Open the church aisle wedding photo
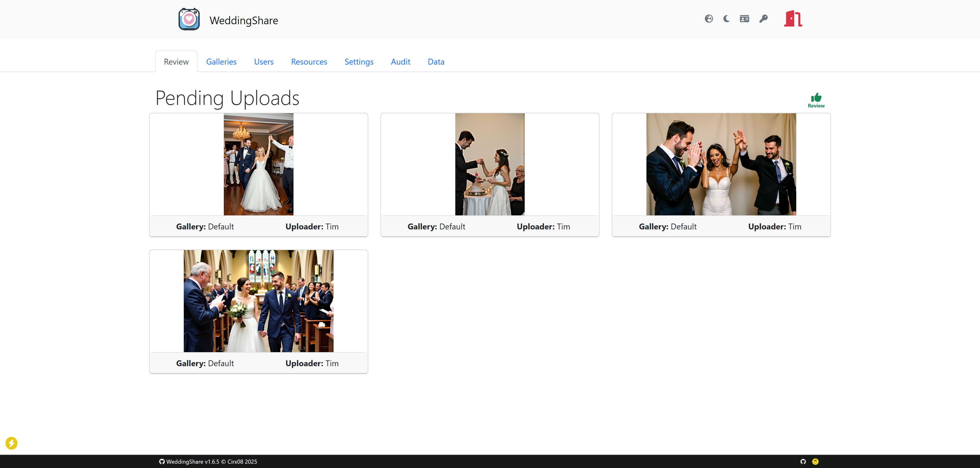The image size is (980, 468). click(258, 301)
